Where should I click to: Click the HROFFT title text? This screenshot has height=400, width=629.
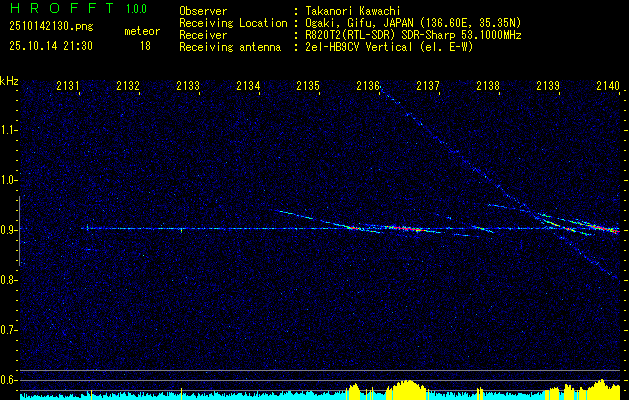(62, 8)
